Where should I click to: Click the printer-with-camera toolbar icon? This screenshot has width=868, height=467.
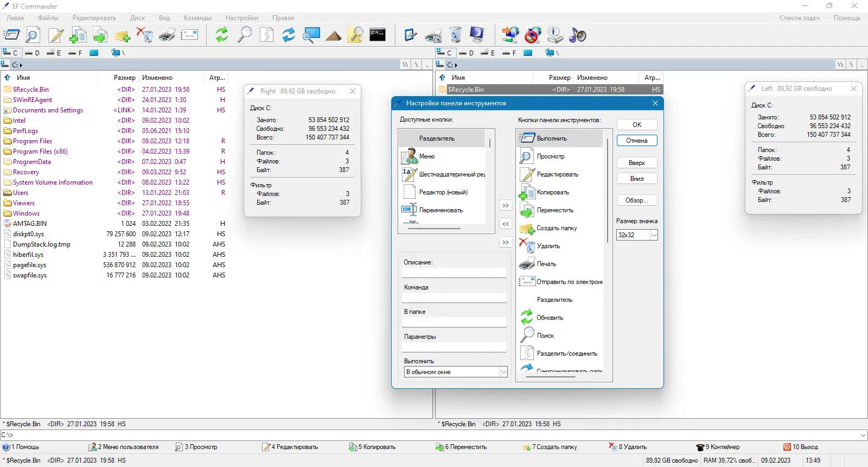pyautogui.click(x=433, y=35)
